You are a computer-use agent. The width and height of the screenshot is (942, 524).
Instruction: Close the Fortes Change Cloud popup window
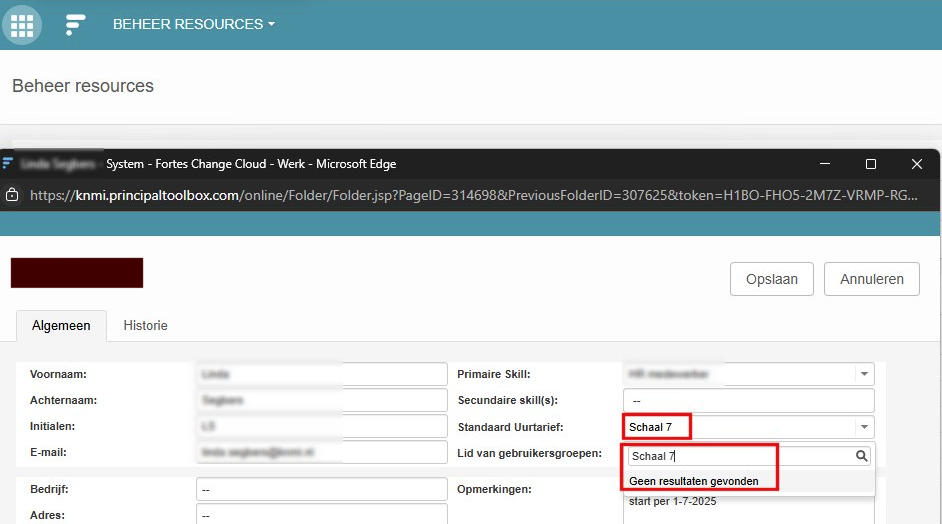pos(916,164)
